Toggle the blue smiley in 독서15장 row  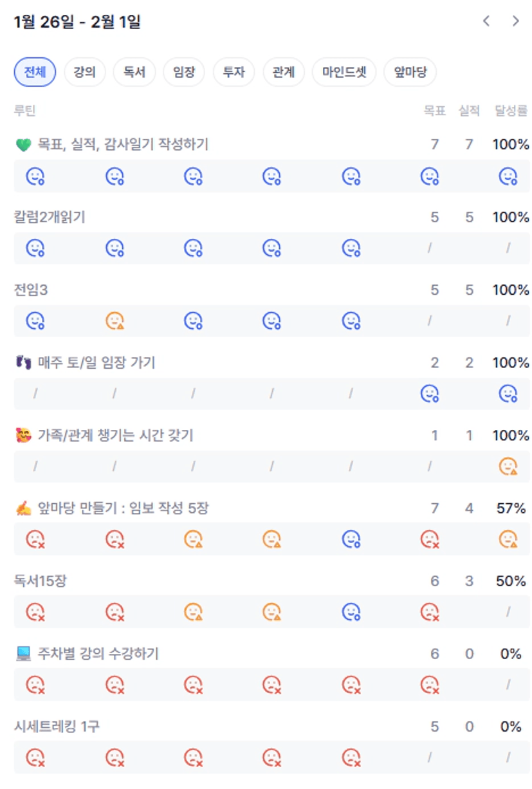coord(351,611)
